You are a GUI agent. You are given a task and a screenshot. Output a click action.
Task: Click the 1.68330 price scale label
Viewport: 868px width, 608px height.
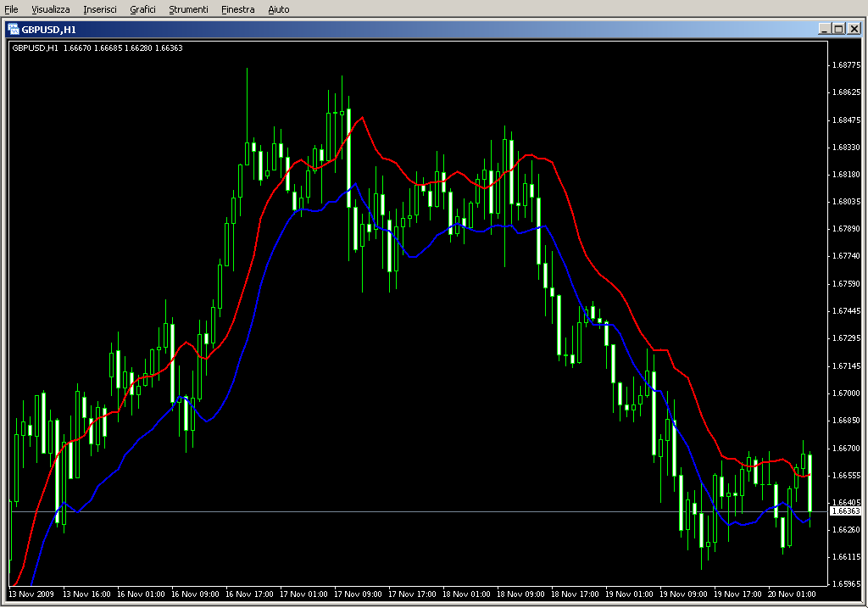click(x=847, y=148)
